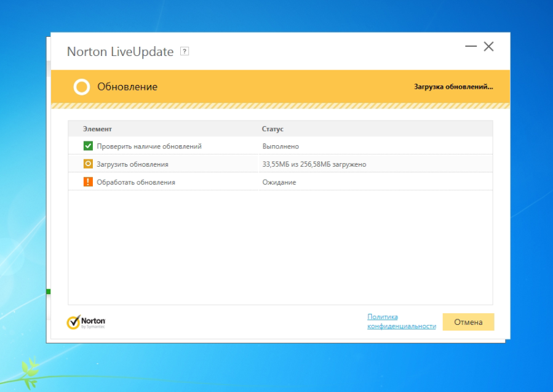This screenshot has height=392, width=553.
Task: Click the green checkmark status icon
Action: [x=88, y=146]
